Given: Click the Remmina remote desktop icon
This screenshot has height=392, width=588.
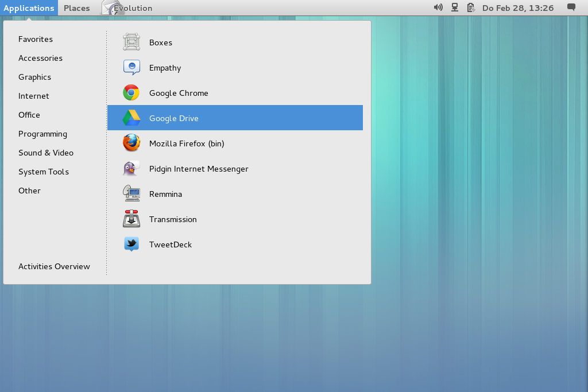Looking at the screenshot, I should (131, 193).
